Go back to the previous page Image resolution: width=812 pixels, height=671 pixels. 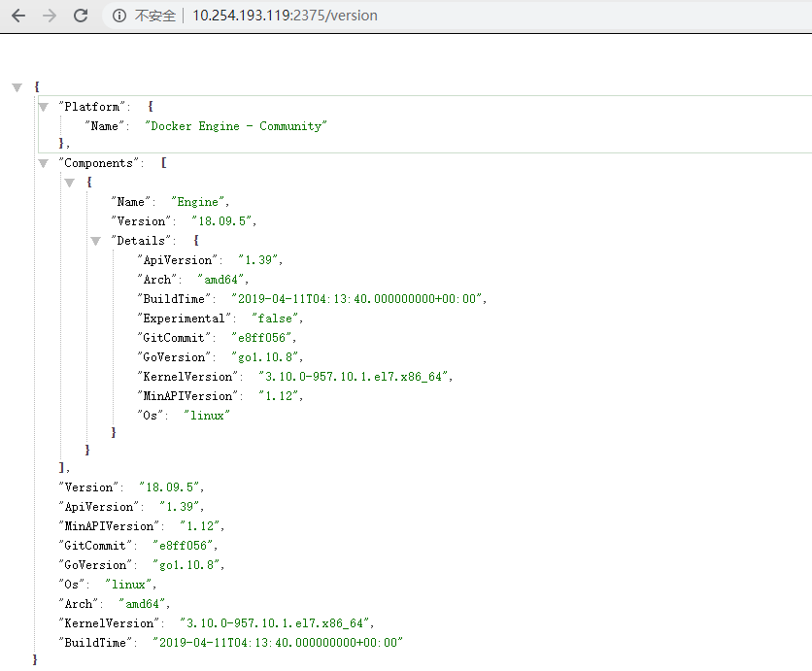click(x=18, y=16)
